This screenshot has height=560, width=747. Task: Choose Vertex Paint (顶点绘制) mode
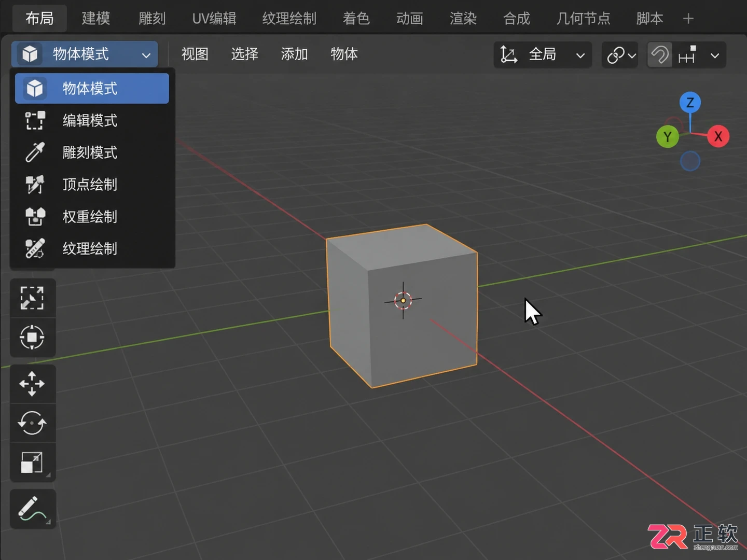tap(92, 185)
